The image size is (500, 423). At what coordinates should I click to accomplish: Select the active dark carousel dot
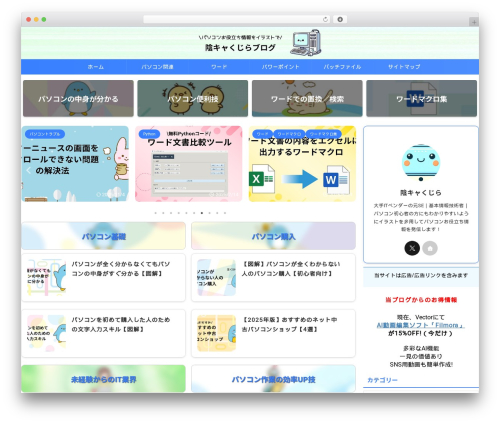(202, 213)
